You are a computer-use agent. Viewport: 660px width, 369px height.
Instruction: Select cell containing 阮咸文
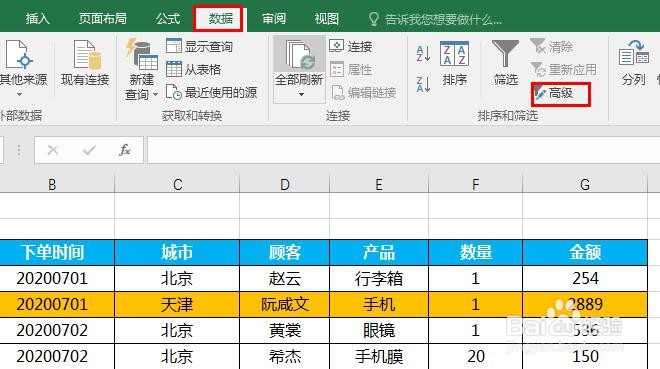(285, 305)
